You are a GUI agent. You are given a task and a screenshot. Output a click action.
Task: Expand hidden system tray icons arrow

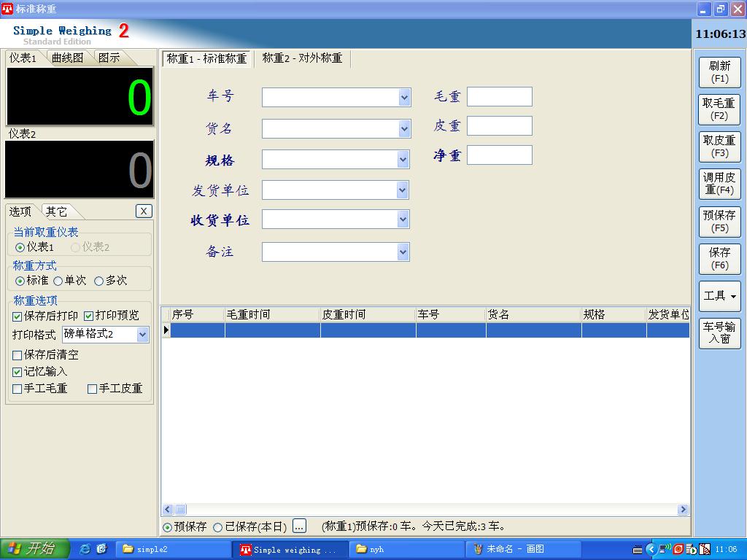(651, 549)
